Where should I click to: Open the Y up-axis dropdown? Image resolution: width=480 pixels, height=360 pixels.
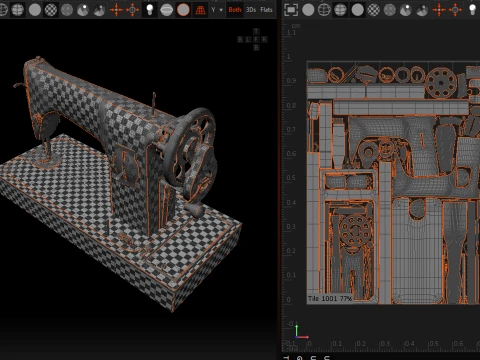tap(217, 10)
